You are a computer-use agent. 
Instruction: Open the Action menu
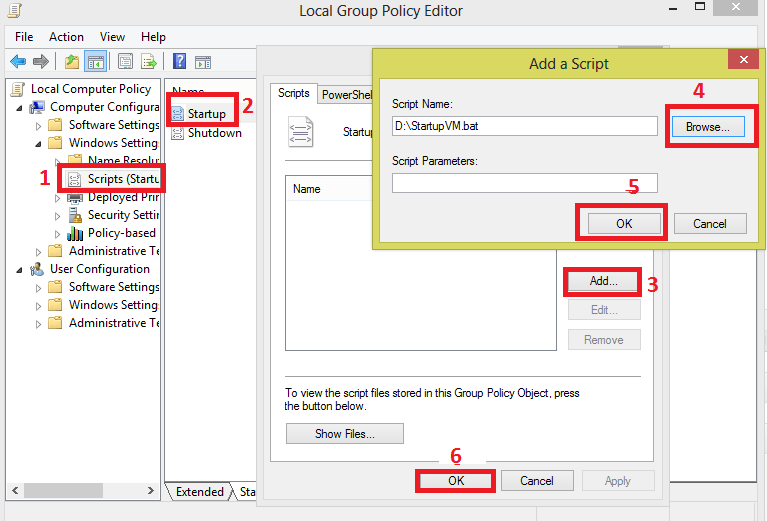click(x=67, y=37)
